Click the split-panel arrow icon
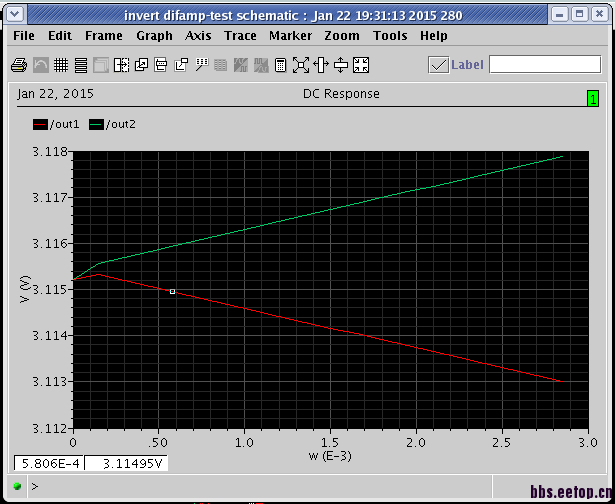This screenshot has width=615, height=504. point(121,65)
